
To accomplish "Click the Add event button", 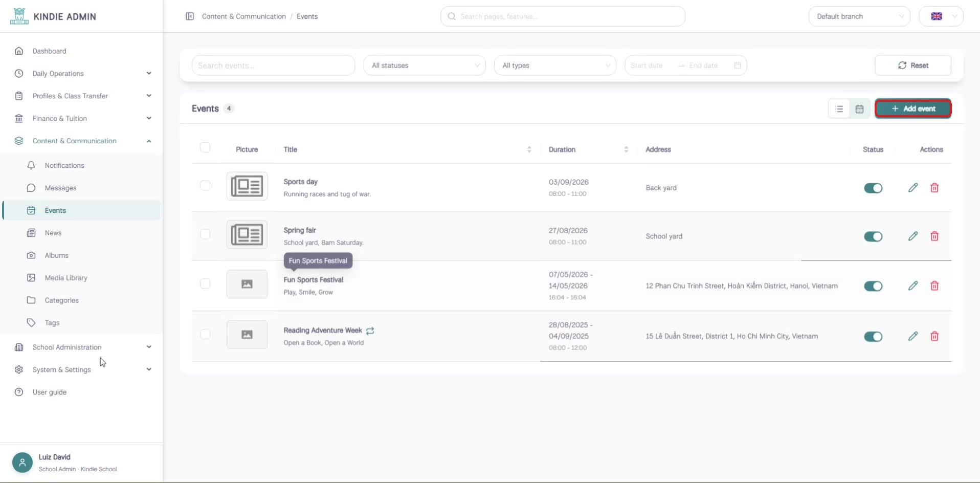I will point(913,108).
